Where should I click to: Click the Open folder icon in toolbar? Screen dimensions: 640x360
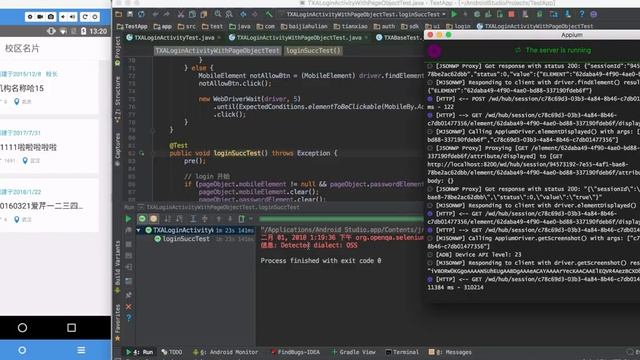click(118, 14)
